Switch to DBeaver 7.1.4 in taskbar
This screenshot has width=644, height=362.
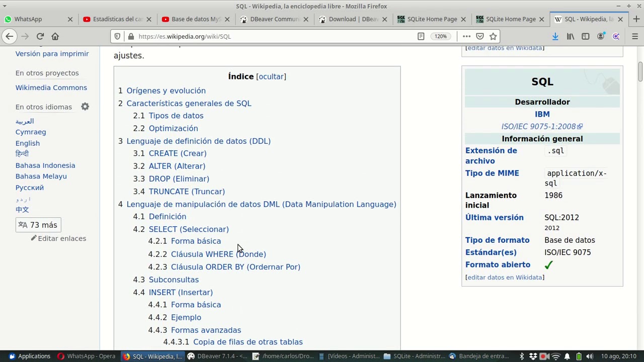pyautogui.click(x=217, y=356)
